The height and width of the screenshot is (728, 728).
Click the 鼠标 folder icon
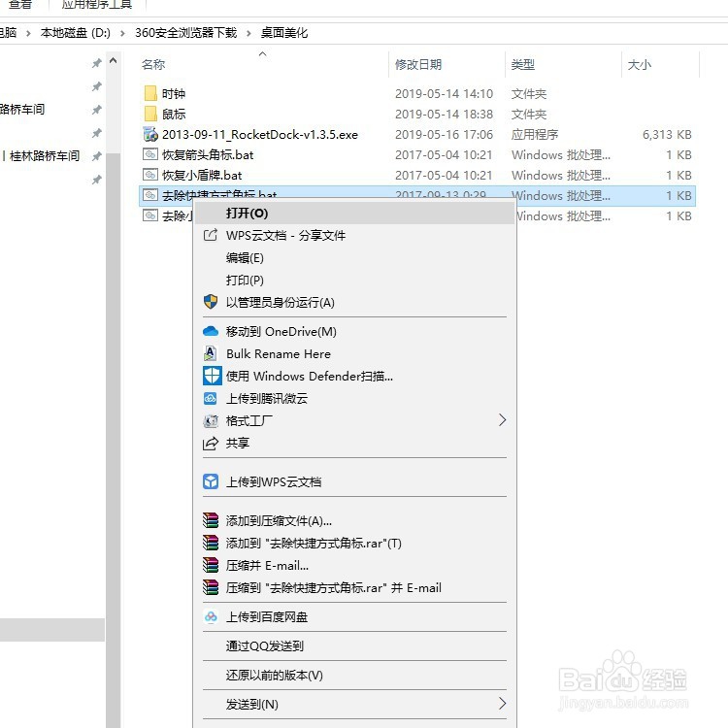pos(150,114)
